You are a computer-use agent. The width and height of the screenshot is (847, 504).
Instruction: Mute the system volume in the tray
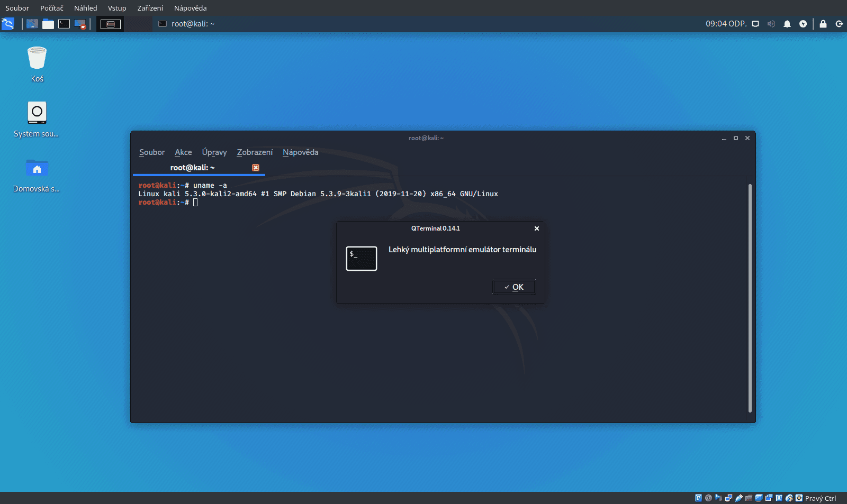click(771, 23)
